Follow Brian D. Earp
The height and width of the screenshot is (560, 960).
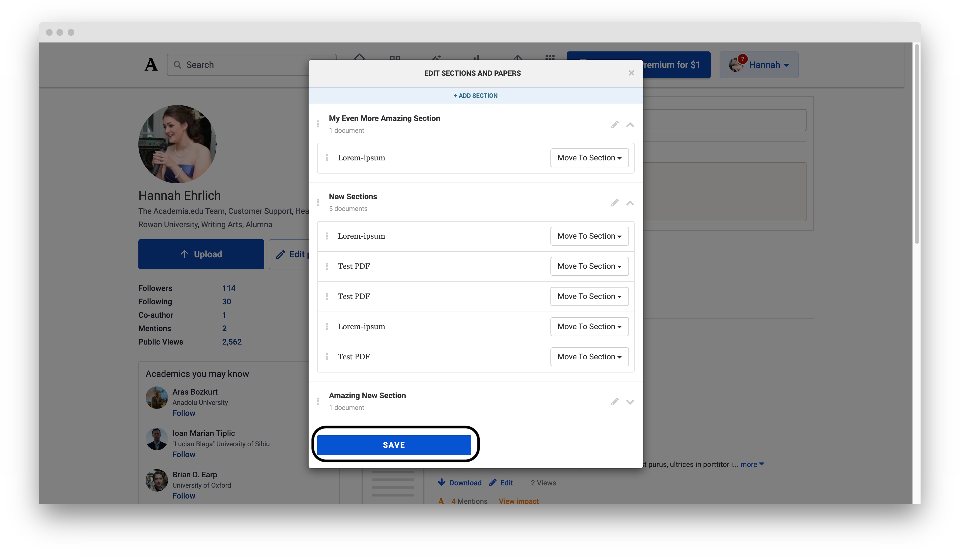click(184, 496)
